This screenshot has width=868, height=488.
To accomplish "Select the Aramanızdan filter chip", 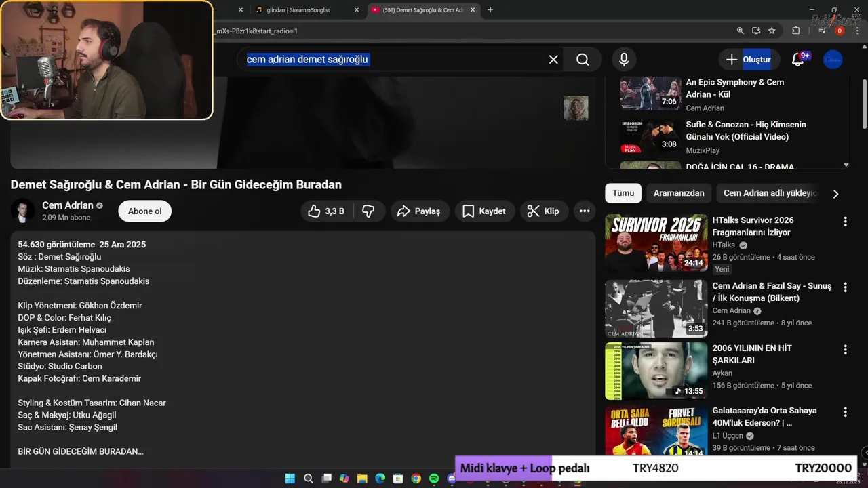I will tap(679, 193).
